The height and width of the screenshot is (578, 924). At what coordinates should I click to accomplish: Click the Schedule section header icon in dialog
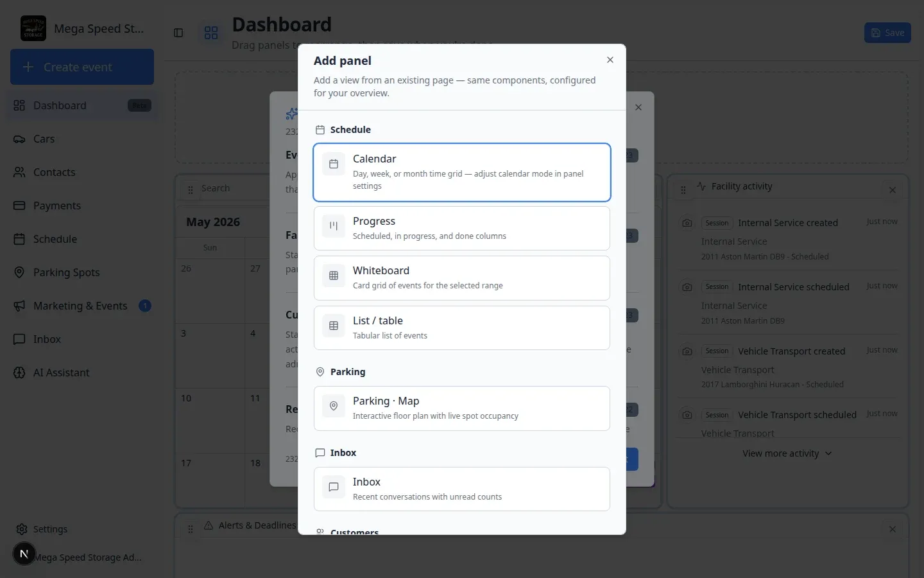[x=320, y=130]
